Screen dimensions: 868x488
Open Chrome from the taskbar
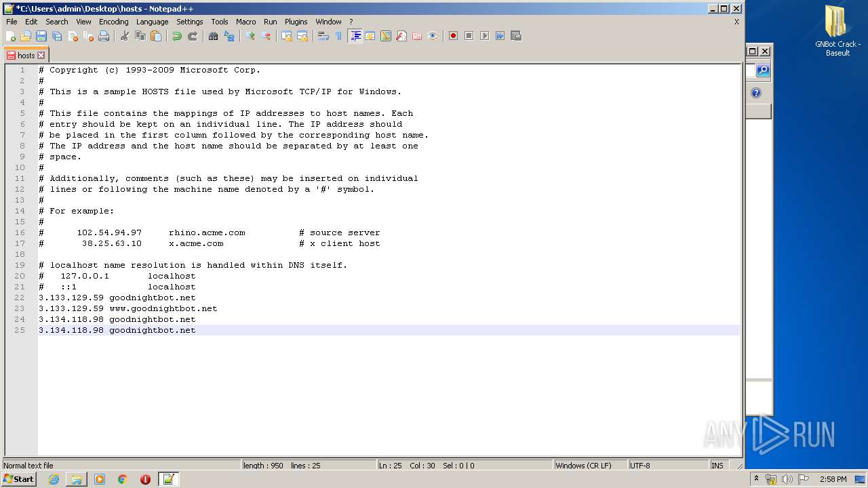coord(123,479)
